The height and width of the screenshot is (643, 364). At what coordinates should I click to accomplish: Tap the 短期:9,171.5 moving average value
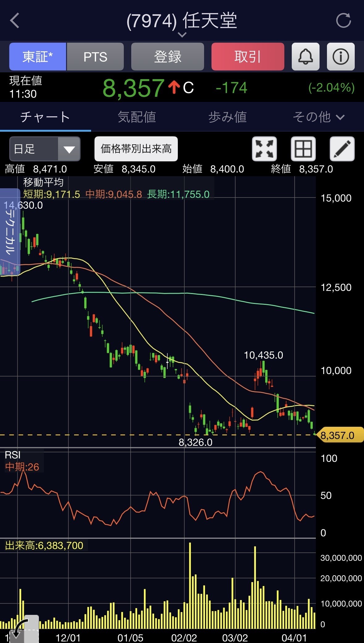(52, 194)
